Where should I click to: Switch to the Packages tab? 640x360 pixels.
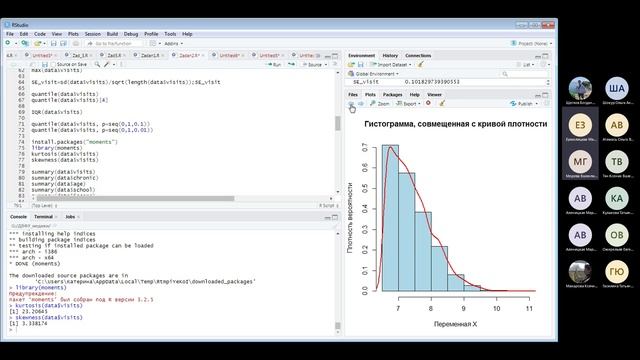[x=392, y=95]
